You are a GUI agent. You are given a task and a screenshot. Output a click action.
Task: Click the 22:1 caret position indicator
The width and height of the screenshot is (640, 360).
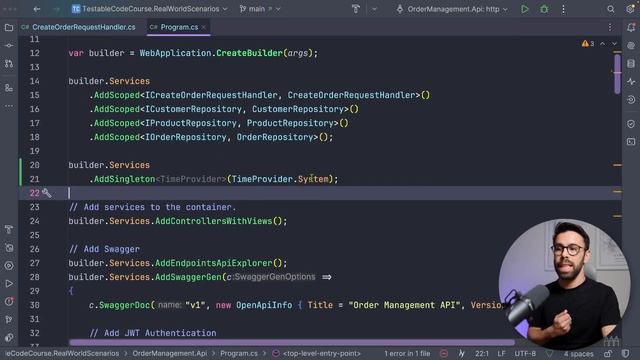482,353
